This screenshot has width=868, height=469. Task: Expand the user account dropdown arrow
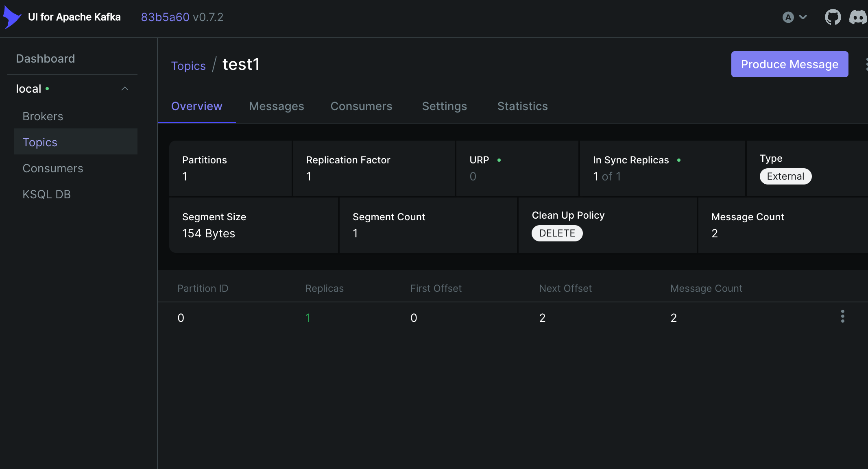pyautogui.click(x=803, y=17)
